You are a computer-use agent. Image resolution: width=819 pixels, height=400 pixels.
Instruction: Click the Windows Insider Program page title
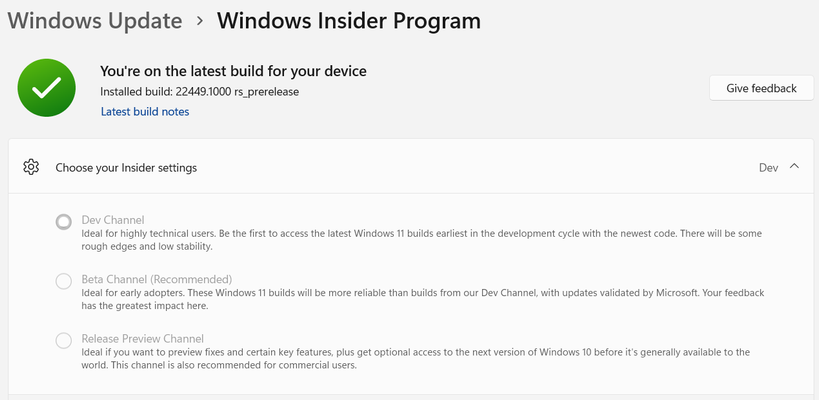pyautogui.click(x=349, y=21)
